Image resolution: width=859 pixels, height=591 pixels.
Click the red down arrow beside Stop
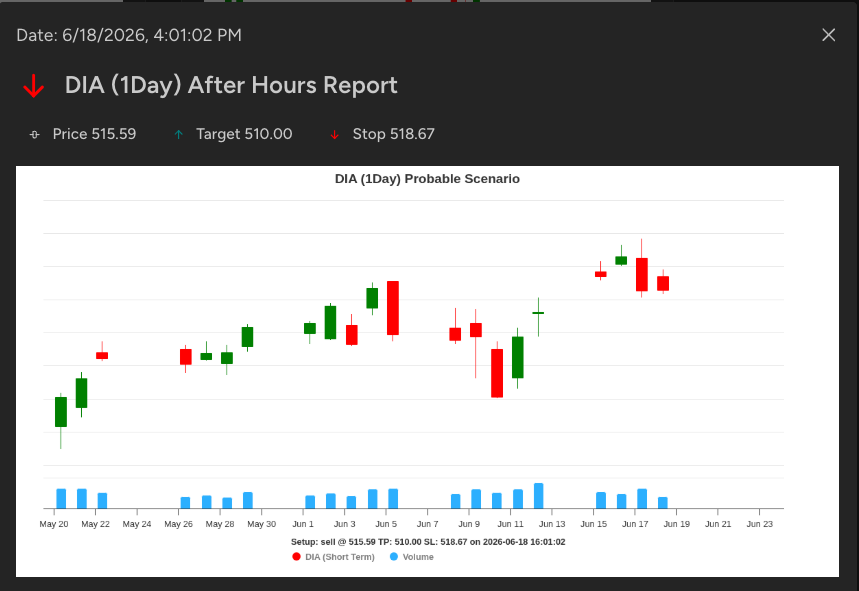pyautogui.click(x=335, y=134)
